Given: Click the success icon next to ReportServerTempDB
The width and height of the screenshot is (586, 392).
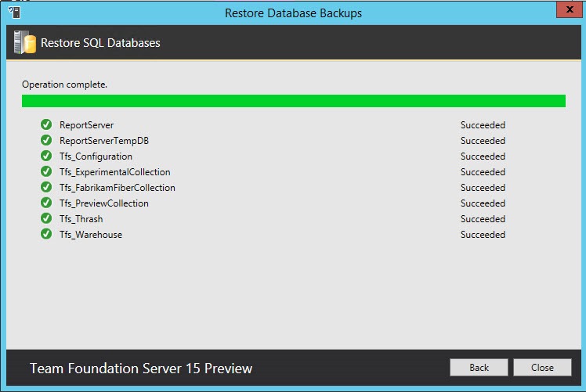Looking at the screenshot, I should point(46,141).
